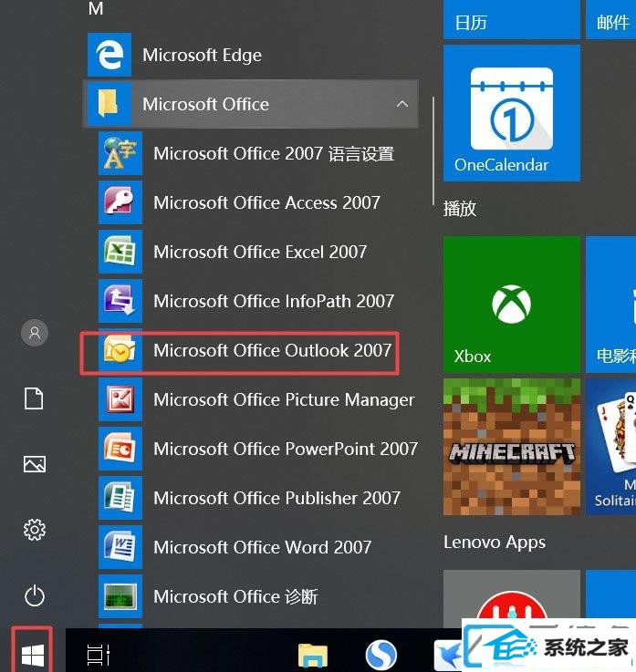Select the Microsoft Edge label text

pos(202,55)
